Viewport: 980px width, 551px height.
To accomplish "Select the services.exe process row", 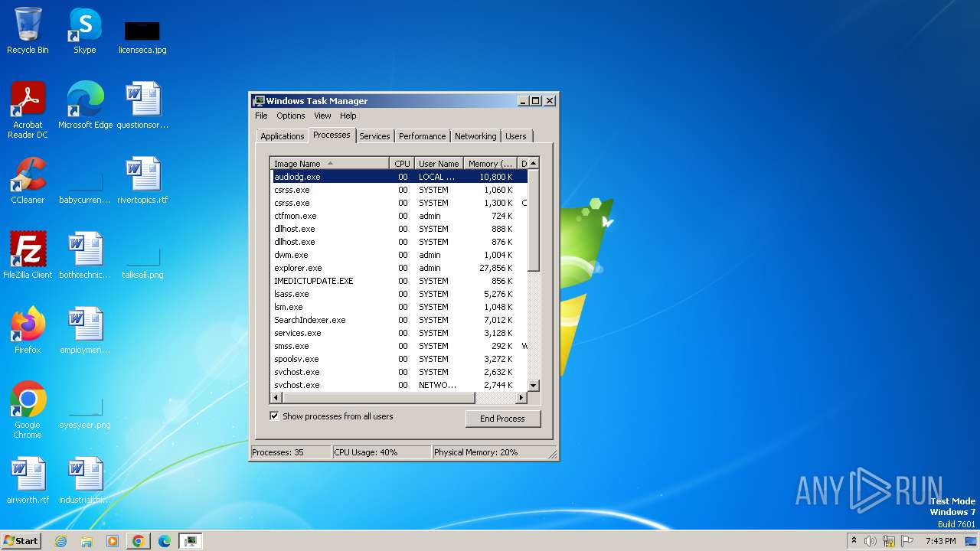I will [399, 333].
